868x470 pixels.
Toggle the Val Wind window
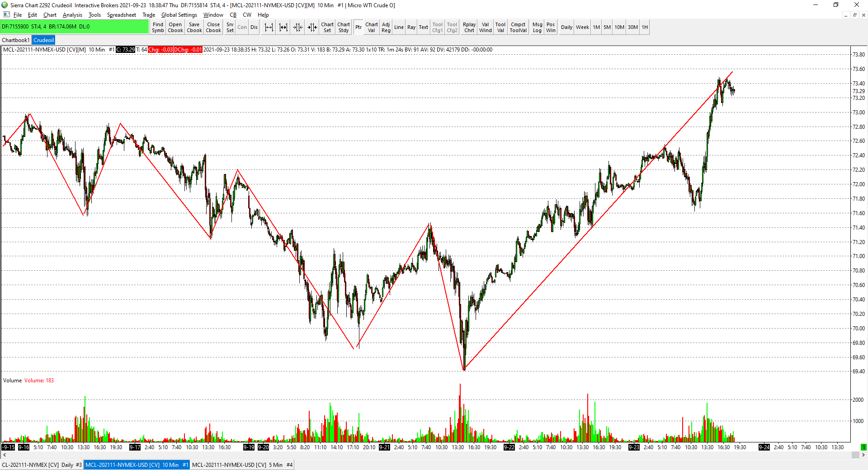[486, 28]
